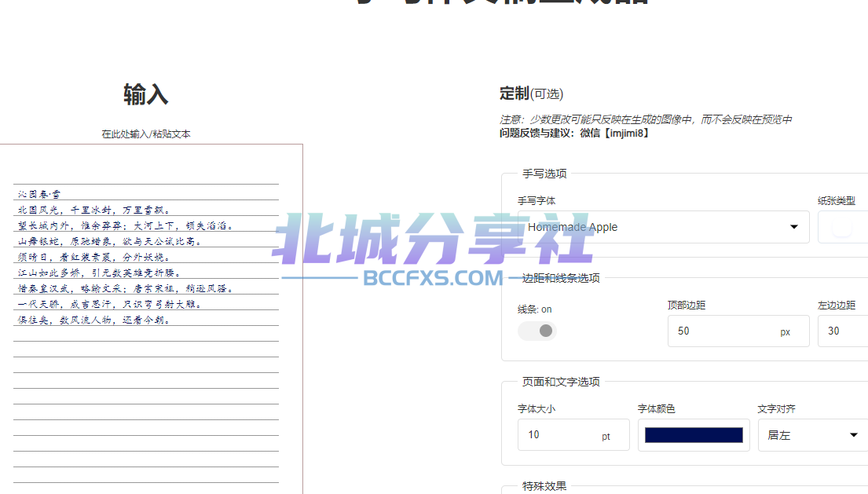Open the 纸张类型 paper type dropdown
Screen dimensions: 868x494
tap(843, 227)
